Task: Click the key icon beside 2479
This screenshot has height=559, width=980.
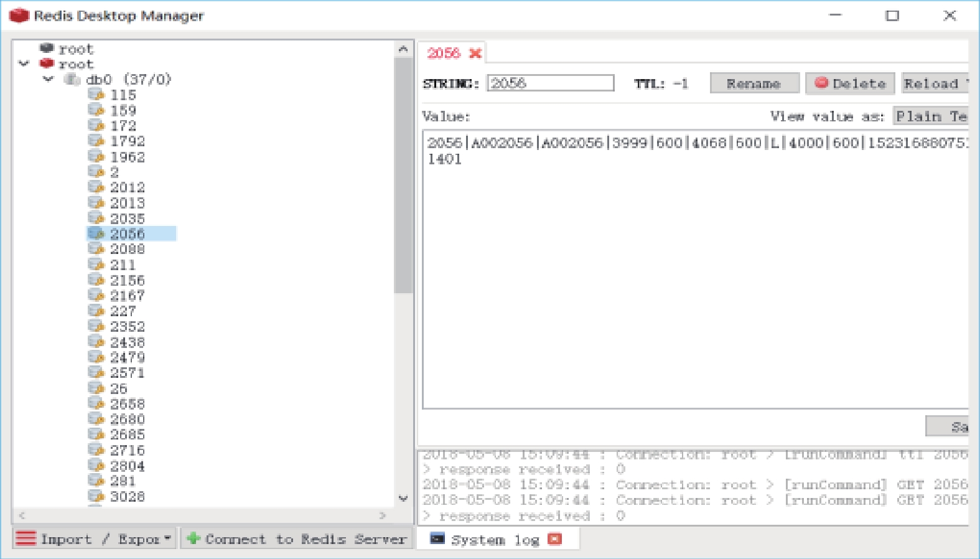Action: pyautogui.click(x=96, y=357)
